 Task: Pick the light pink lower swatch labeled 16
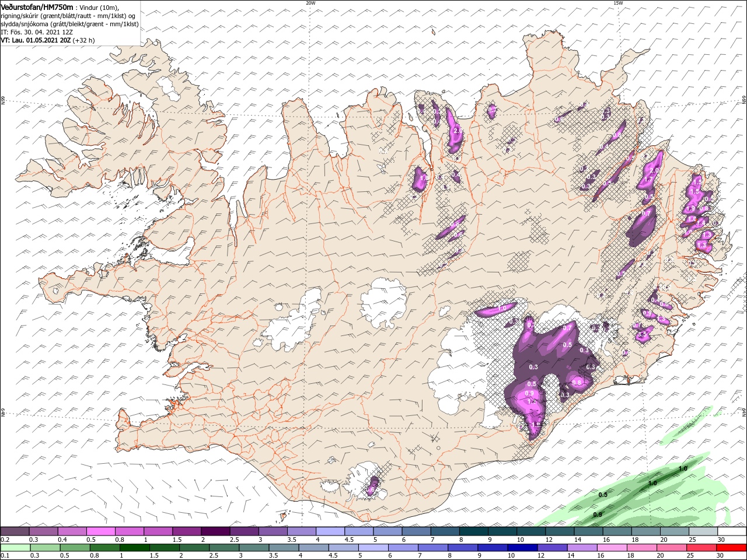(x=612, y=548)
